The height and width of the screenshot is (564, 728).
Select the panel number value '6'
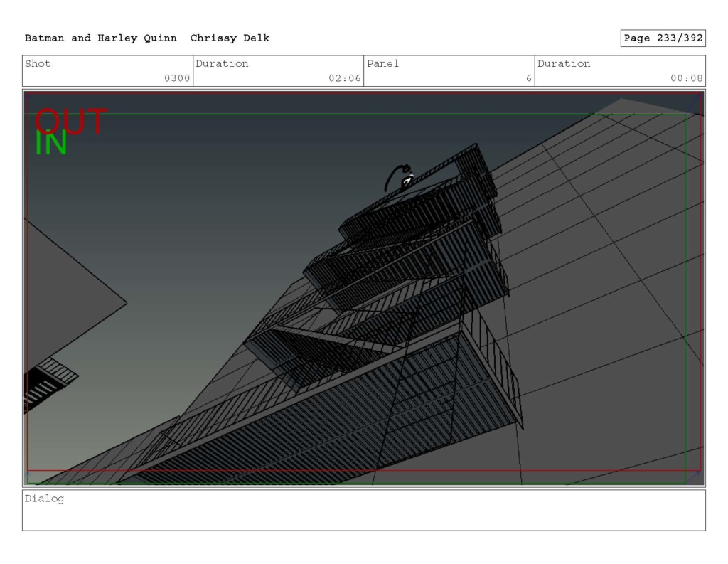[x=529, y=78]
